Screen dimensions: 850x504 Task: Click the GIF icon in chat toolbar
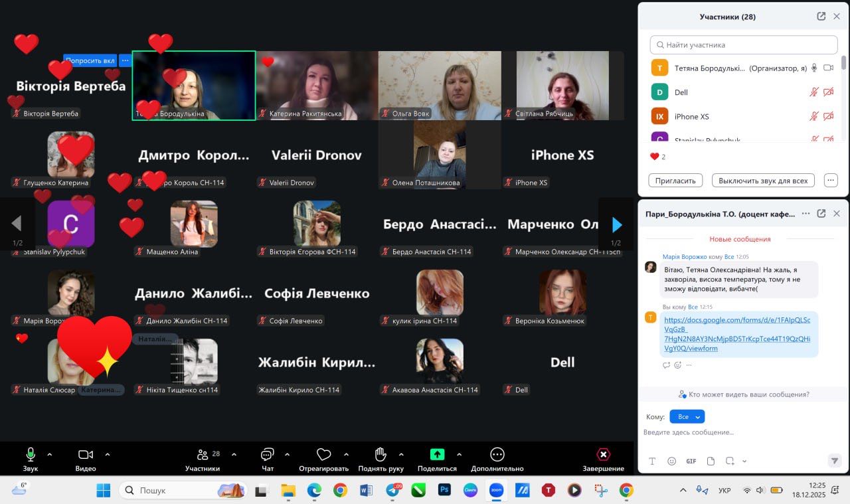click(x=691, y=461)
